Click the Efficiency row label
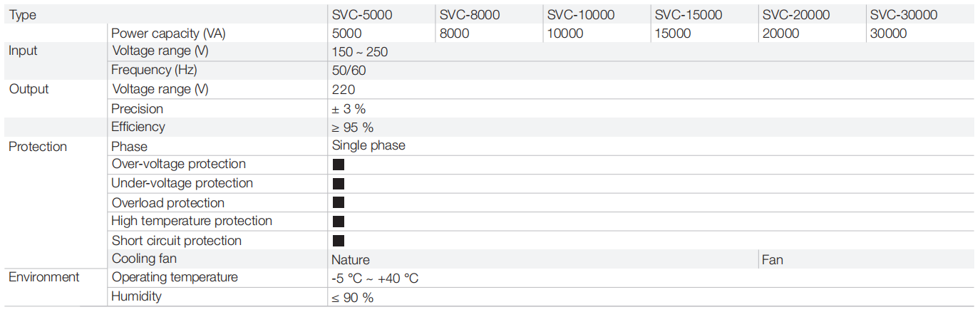980x312 pixels. point(138,127)
